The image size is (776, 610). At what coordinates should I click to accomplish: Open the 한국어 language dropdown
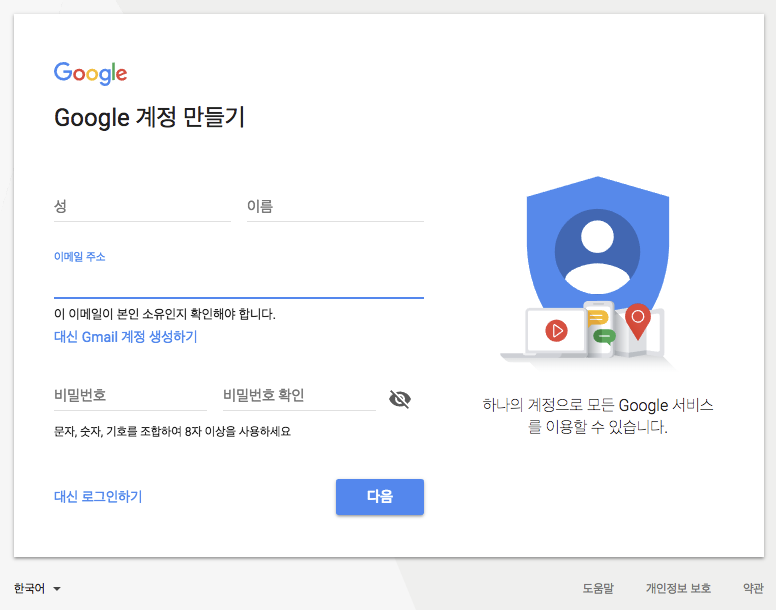tap(37, 588)
